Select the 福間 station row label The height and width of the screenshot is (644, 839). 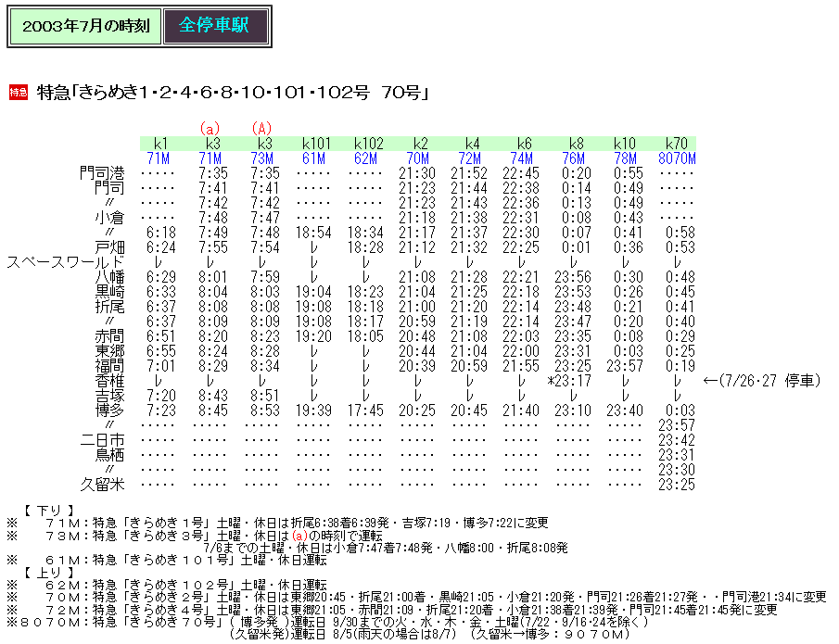109,366
